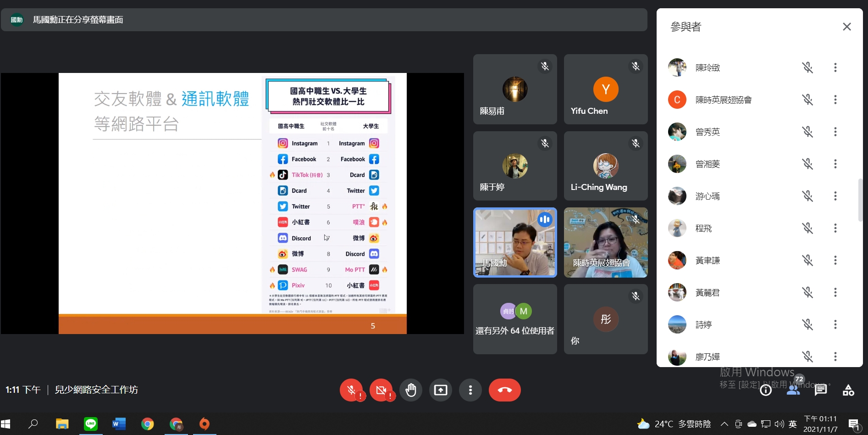Click avatar of 陳玲緻 in participants list
Viewport: 868px width, 435px height.
pyautogui.click(x=677, y=67)
